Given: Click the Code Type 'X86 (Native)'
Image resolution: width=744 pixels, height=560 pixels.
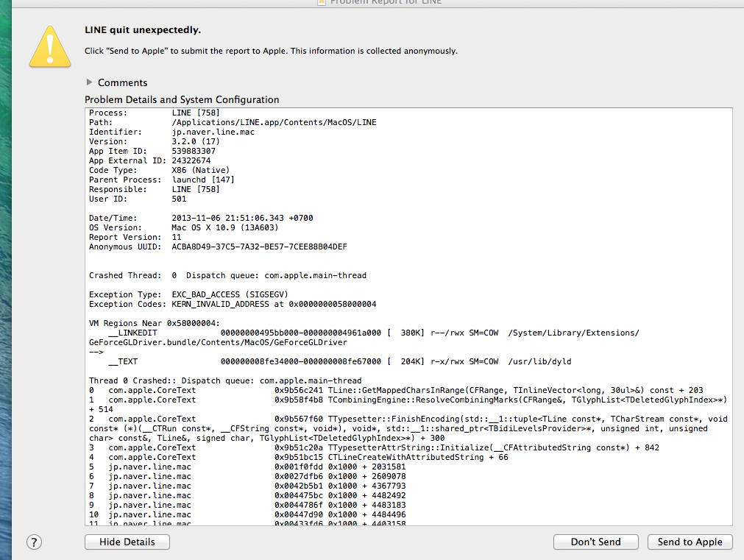Looking at the screenshot, I should (201, 170).
